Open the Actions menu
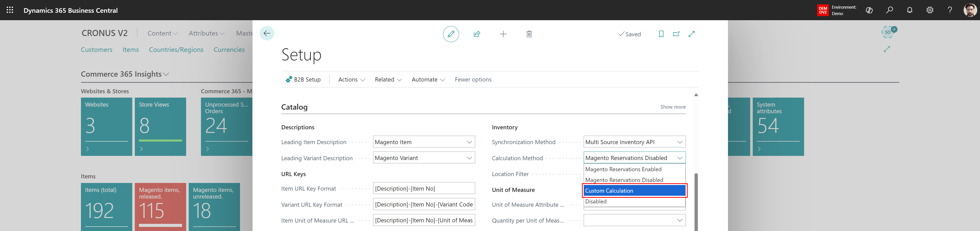This screenshot has width=980, height=231. tap(351, 79)
